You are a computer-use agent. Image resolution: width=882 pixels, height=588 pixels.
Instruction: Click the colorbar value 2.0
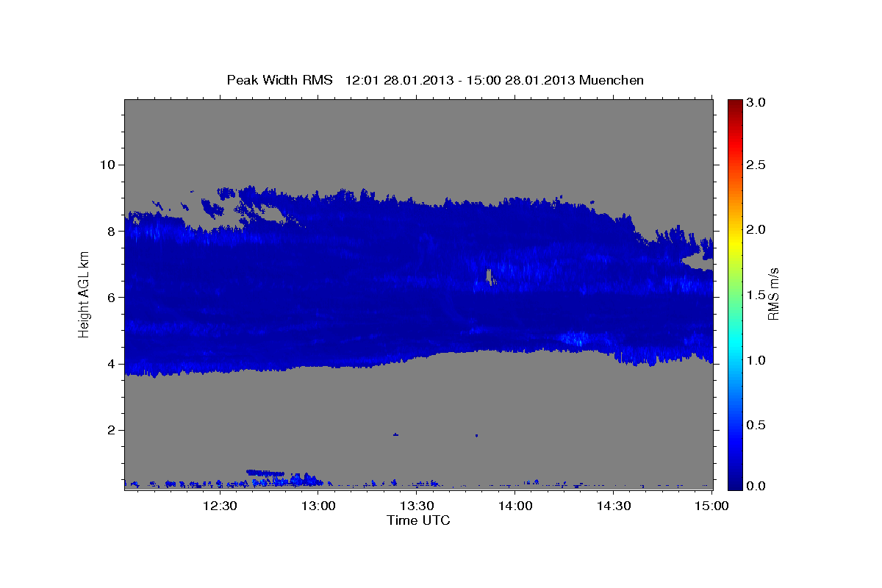756,229
